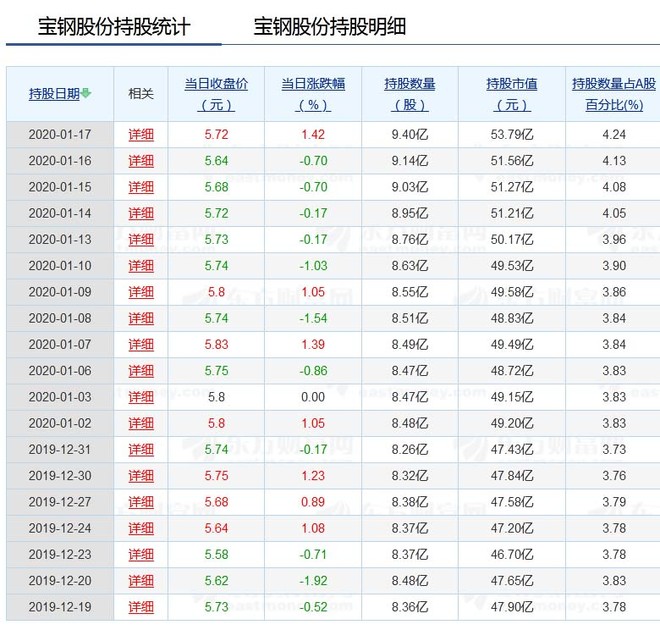Viewport: 660px width, 630px height.
Task: Open 详细 link for 2020-01-09
Action: pyautogui.click(x=141, y=292)
